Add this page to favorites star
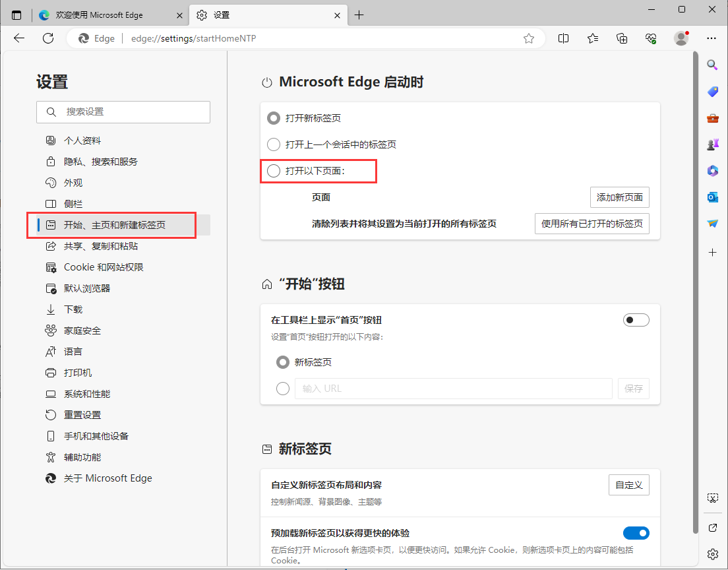 (x=528, y=38)
